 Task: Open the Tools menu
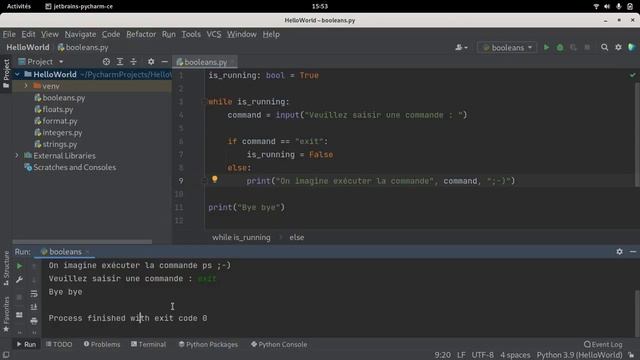coord(191,34)
